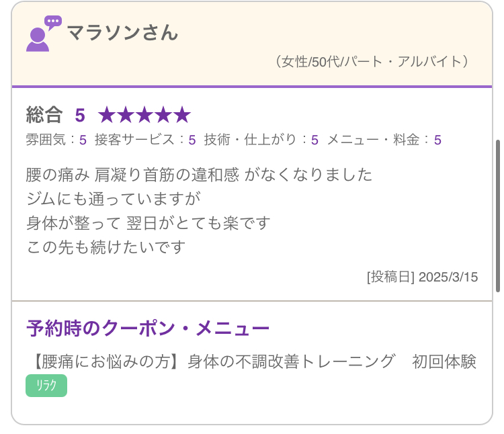Click the green リラク badge
504x434 pixels.
46,386
